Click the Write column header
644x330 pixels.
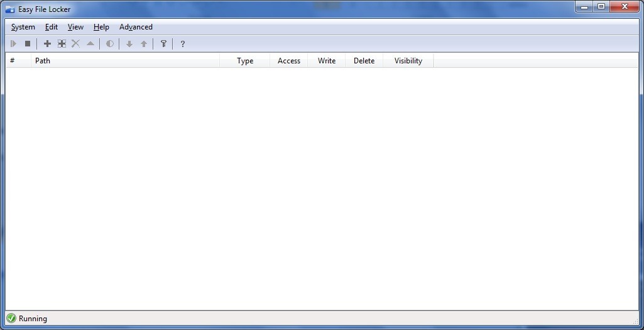(327, 61)
